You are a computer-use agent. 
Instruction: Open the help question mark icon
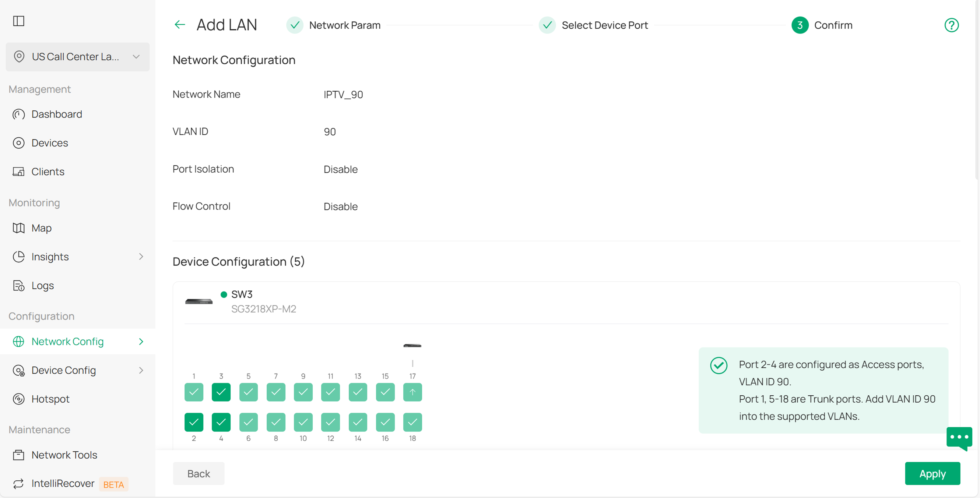[x=951, y=25]
